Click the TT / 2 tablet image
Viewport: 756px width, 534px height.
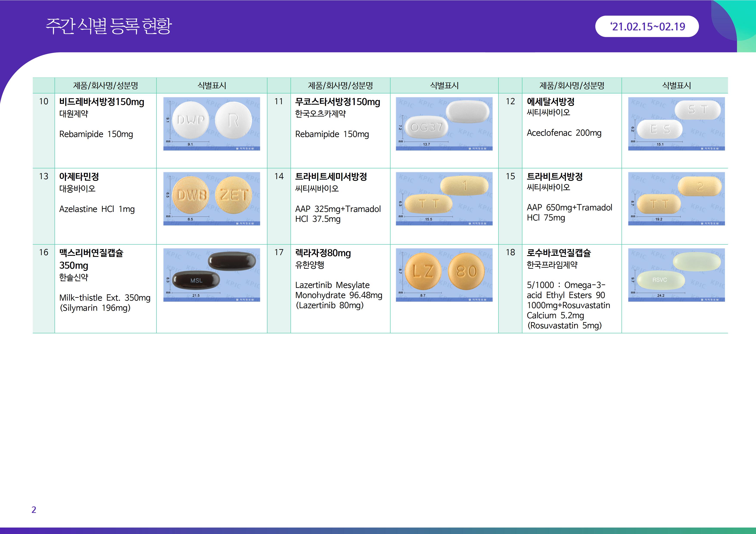pos(676,198)
